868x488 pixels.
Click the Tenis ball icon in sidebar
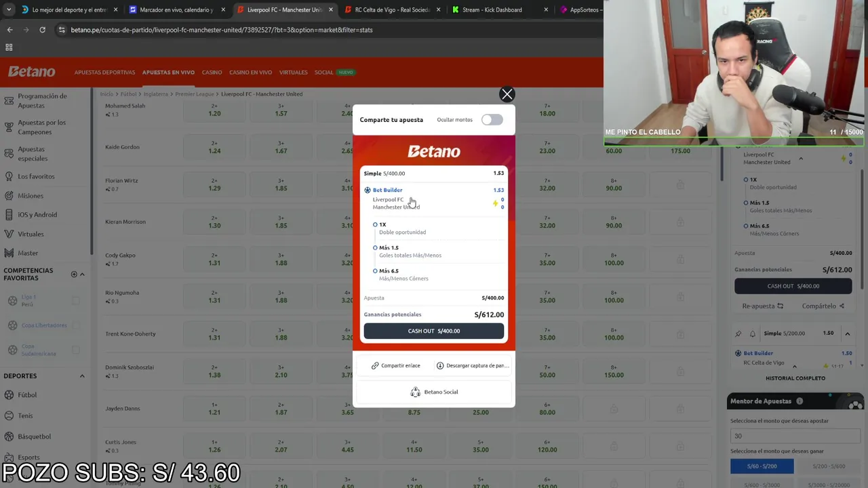click(9, 415)
